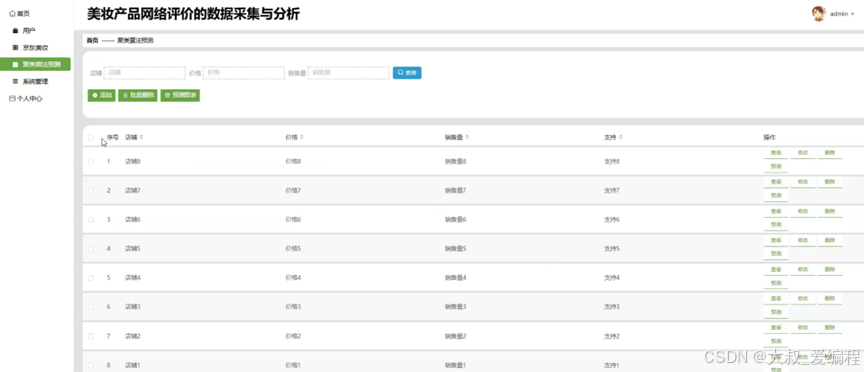The width and height of the screenshot is (864, 372).
Task: Click 删除 for the 店铺8 row
Action: click(x=830, y=153)
